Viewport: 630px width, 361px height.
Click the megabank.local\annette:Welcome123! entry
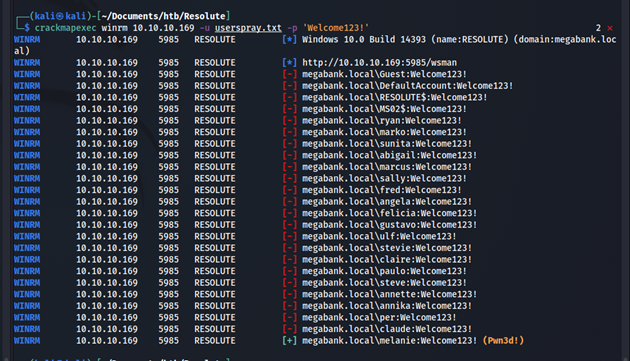[x=390, y=294]
